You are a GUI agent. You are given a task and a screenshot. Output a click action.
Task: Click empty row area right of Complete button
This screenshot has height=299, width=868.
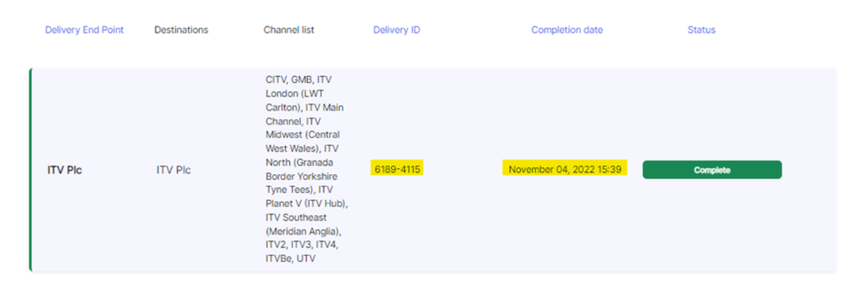point(809,170)
